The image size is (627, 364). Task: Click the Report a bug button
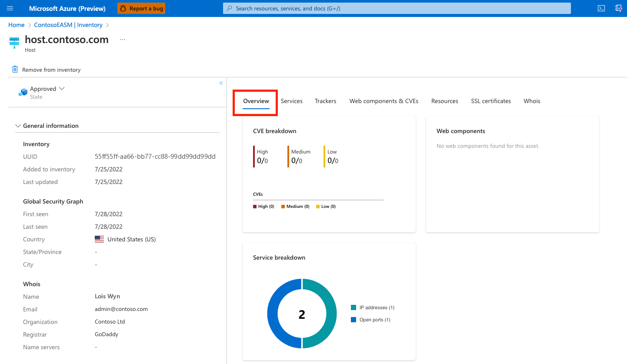[x=141, y=8]
